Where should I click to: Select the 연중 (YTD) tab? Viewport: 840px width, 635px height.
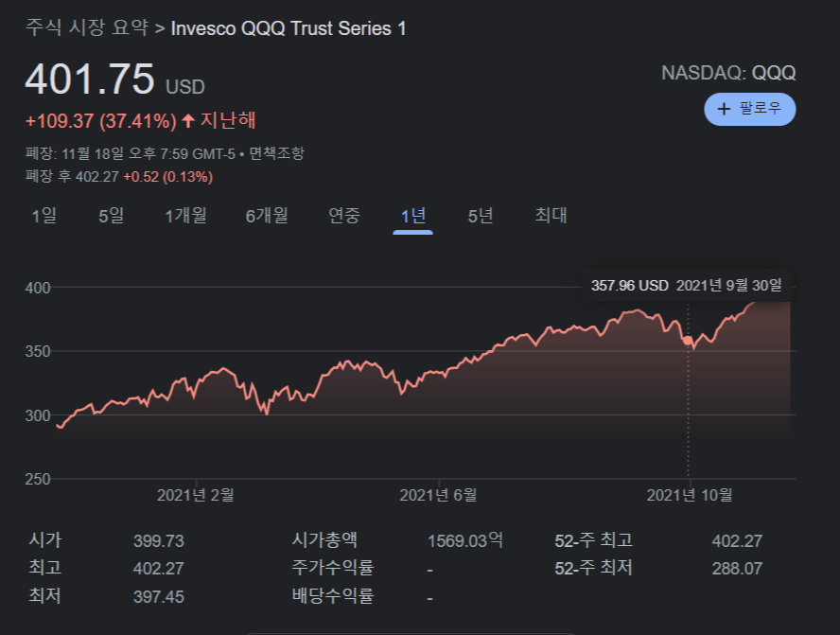344,216
